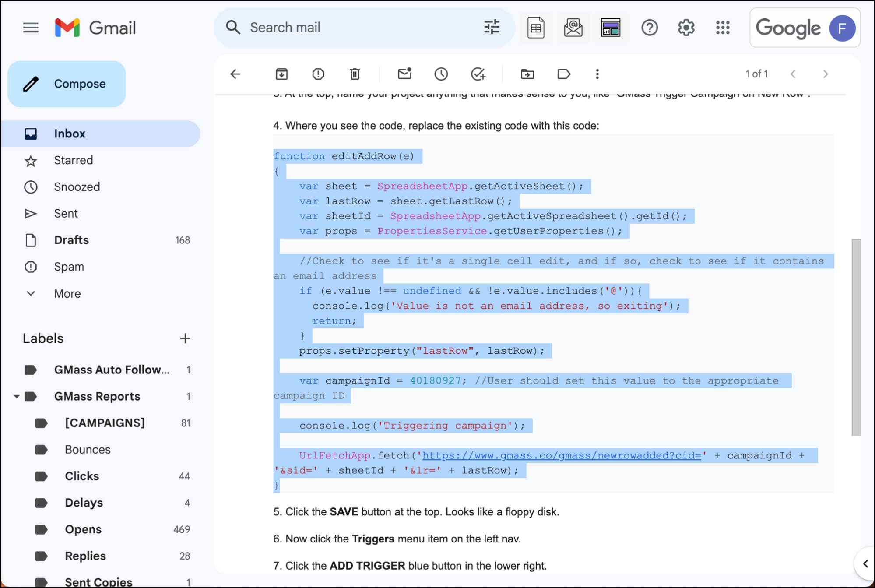Image resolution: width=875 pixels, height=588 pixels.
Task: Create a new label plus icon
Action: point(185,338)
